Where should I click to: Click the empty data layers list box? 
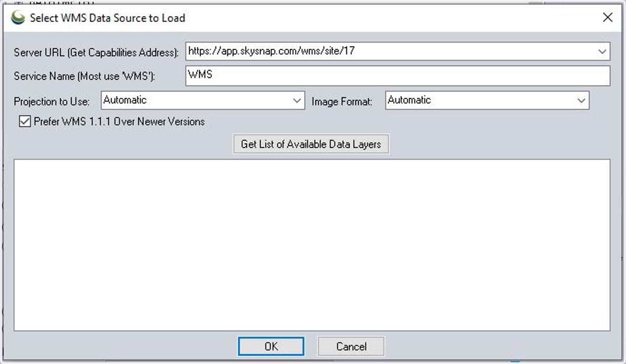coord(312,245)
